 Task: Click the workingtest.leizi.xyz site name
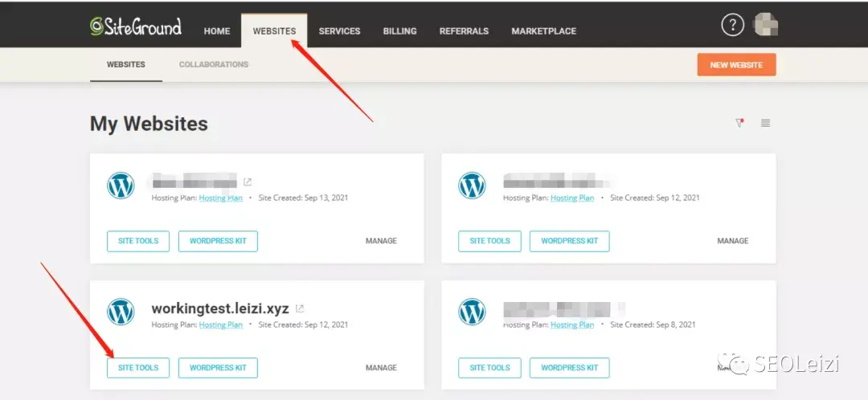pos(220,308)
